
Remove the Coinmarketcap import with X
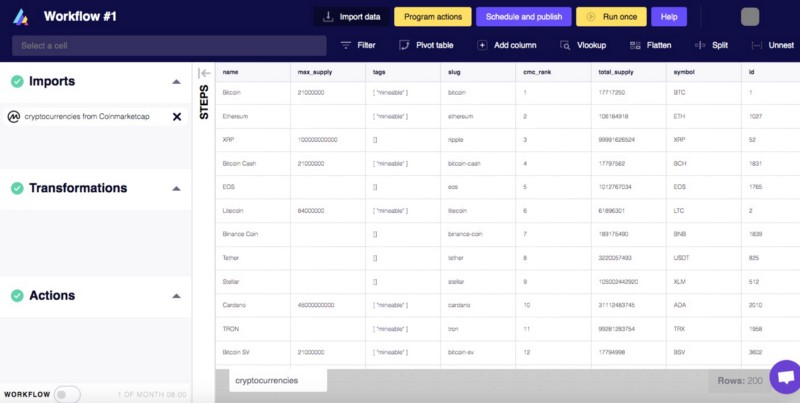click(177, 117)
